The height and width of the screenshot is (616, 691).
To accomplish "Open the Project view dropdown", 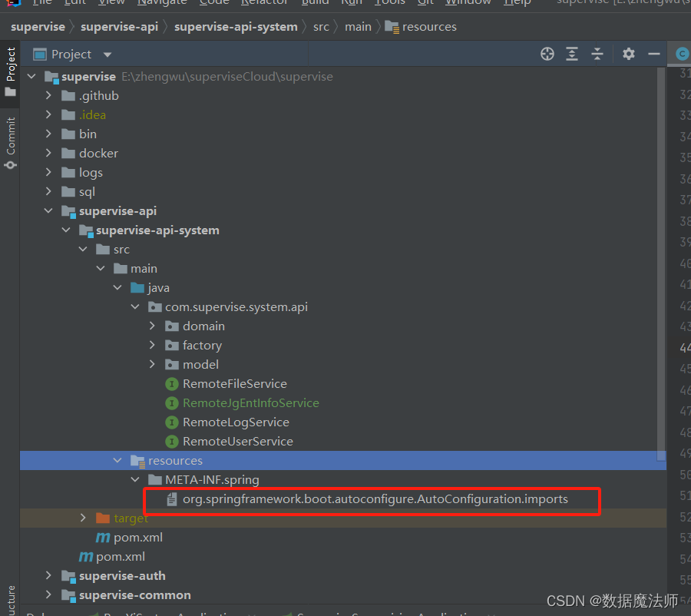I will [x=106, y=55].
